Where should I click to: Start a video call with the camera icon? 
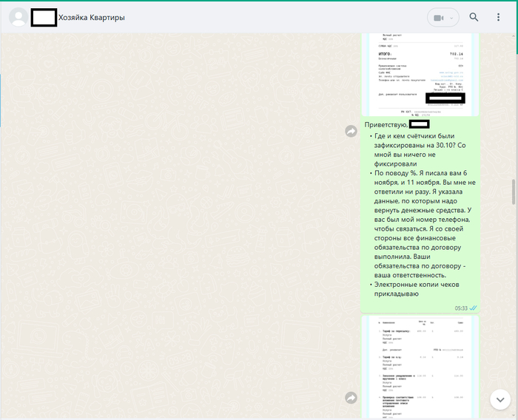(438, 18)
